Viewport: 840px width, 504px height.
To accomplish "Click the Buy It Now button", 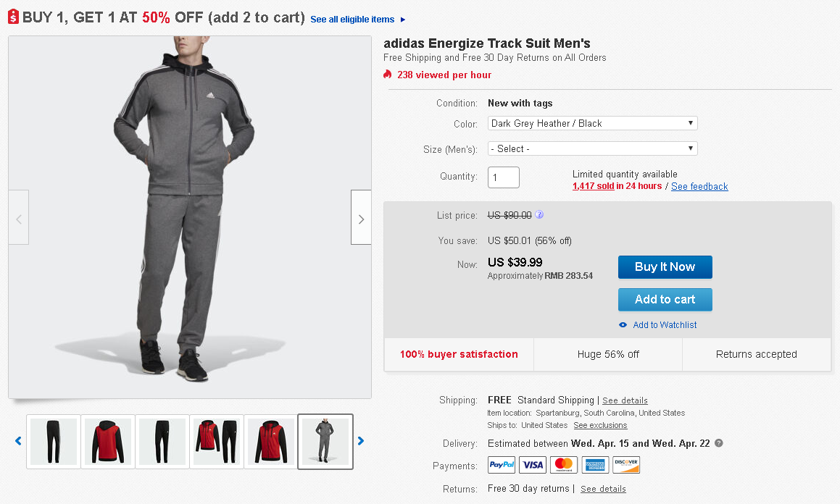I will click(665, 267).
